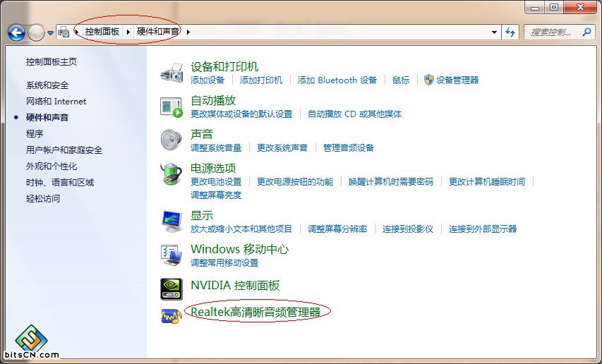The height and width of the screenshot is (364, 602).
Task: Click 更改计算机睡眠时间 link
Action: click(487, 181)
